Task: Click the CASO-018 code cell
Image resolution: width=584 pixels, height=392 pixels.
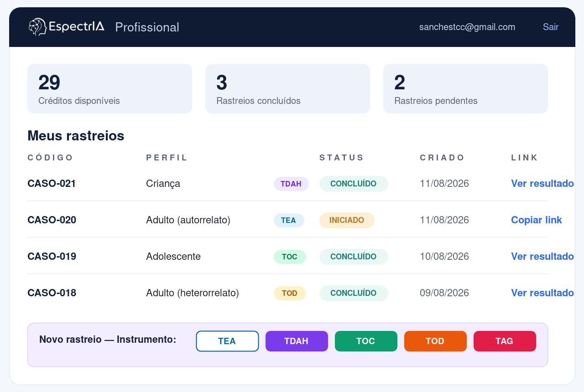Action: tap(52, 293)
